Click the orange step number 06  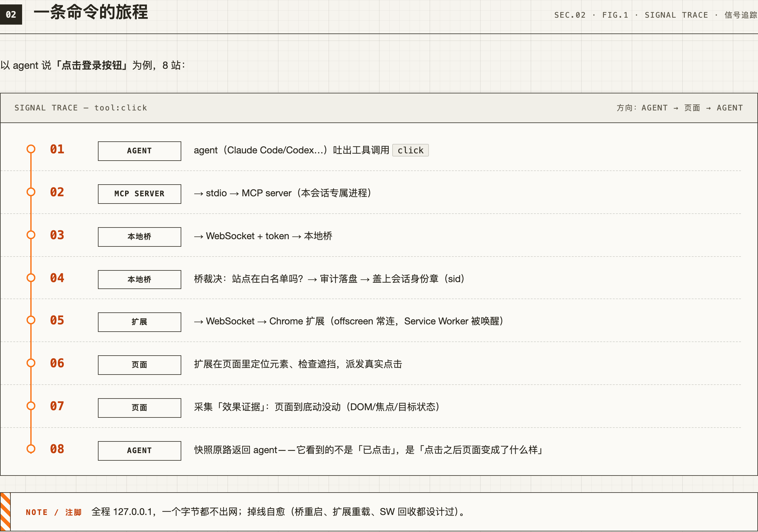(57, 364)
